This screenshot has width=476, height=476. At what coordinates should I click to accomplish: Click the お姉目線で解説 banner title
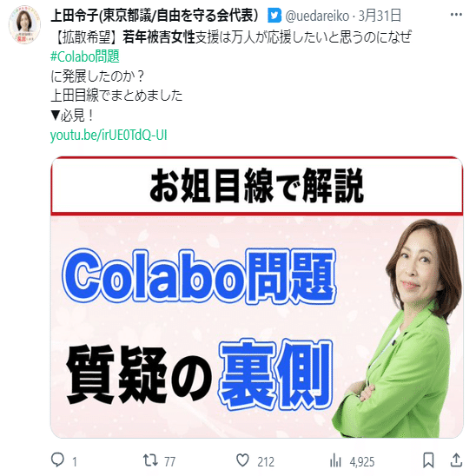tap(257, 186)
